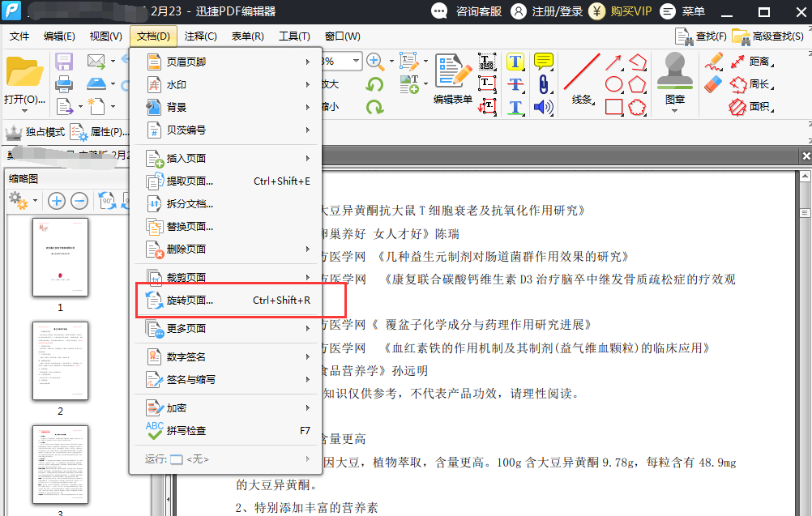Expand the new document dropdown arrow

(x=113, y=107)
